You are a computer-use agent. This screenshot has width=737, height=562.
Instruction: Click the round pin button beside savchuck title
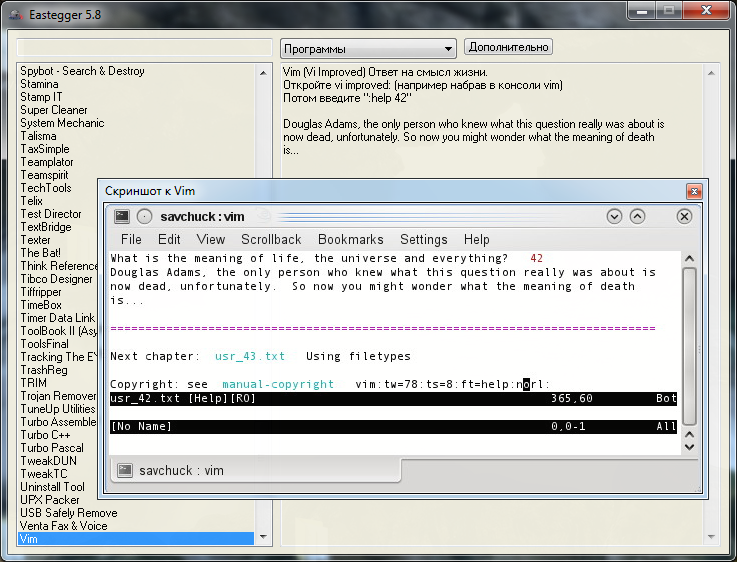pos(145,216)
